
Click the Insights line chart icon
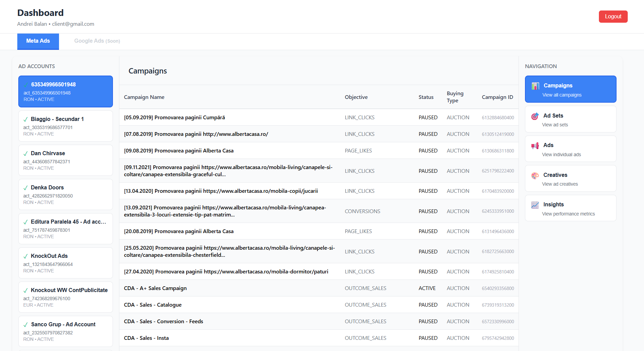tap(535, 205)
